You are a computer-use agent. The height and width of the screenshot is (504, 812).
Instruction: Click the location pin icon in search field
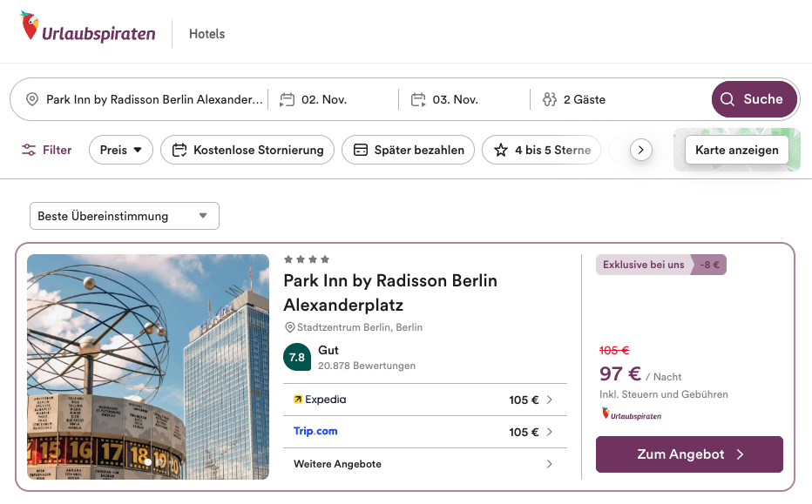pyautogui.click(x=32, y=99)
